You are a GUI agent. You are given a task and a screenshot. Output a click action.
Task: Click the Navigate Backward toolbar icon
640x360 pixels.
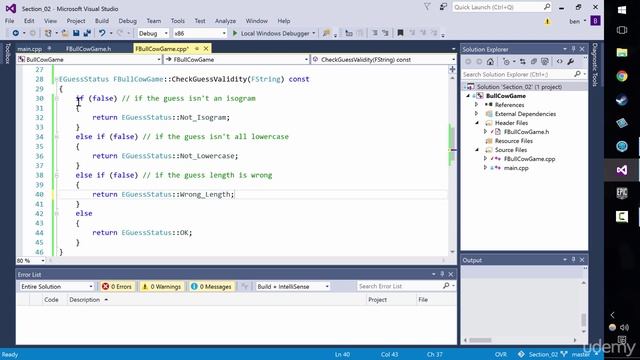[x=15, y=33]
